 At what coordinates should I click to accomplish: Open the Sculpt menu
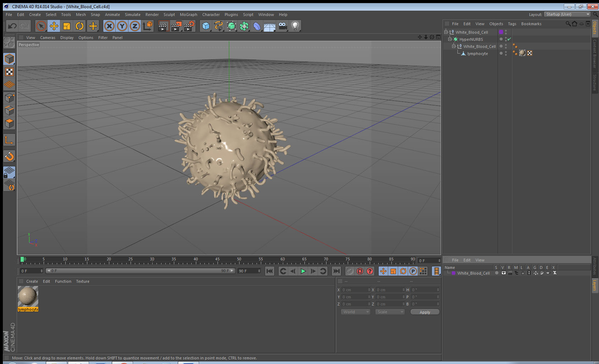[169, 15]
